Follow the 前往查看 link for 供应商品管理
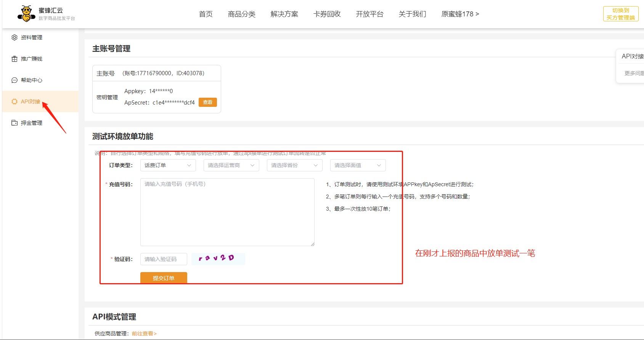The width and height of the screenshot is (644, 340). tap(144, 334)
